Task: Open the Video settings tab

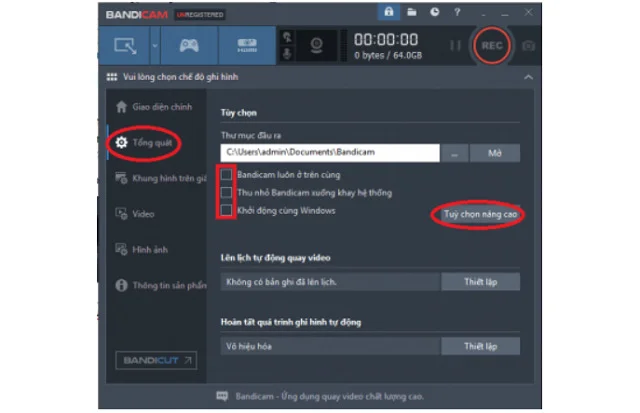Action: point(143,213)
